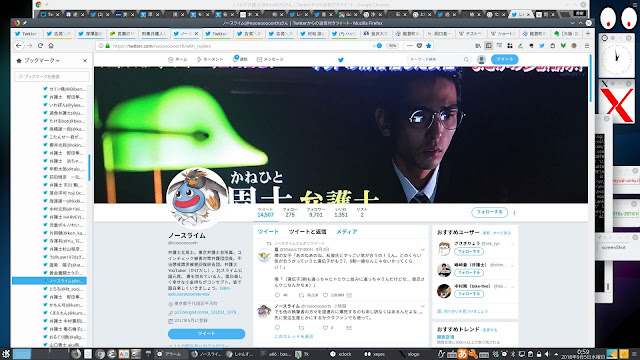This screenshot has height=360, width=640.
Task: Open the Firefox hamburger menu
Action: point(587,46)
